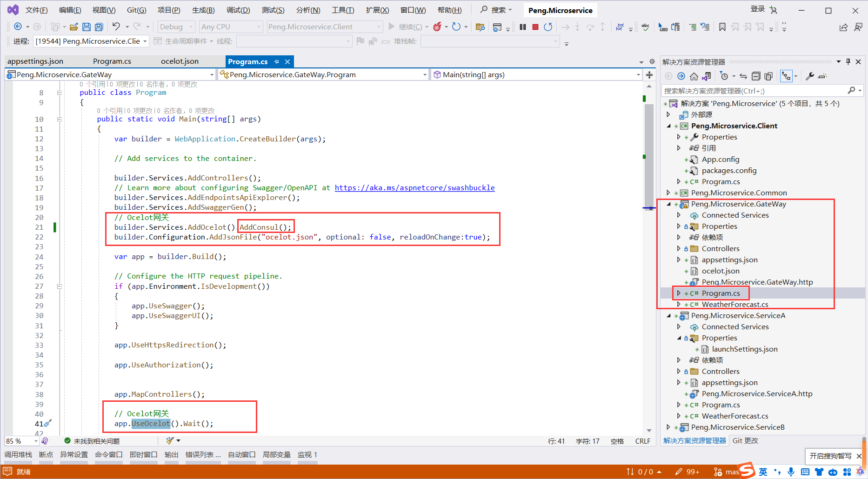868x479 pixels.
Task: Collapse all in Solution Explorer
Action: coord(756,76)
